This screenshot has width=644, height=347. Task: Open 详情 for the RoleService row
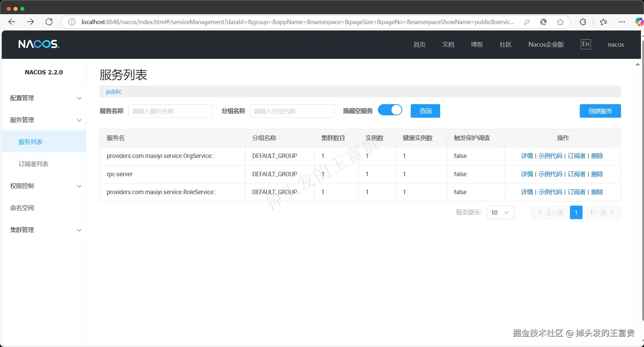click(527, 192)
